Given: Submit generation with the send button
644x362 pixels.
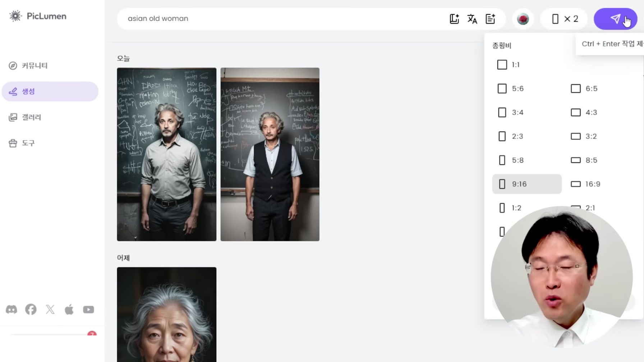Looking at the screenshot, I should [x=615, y=19].
